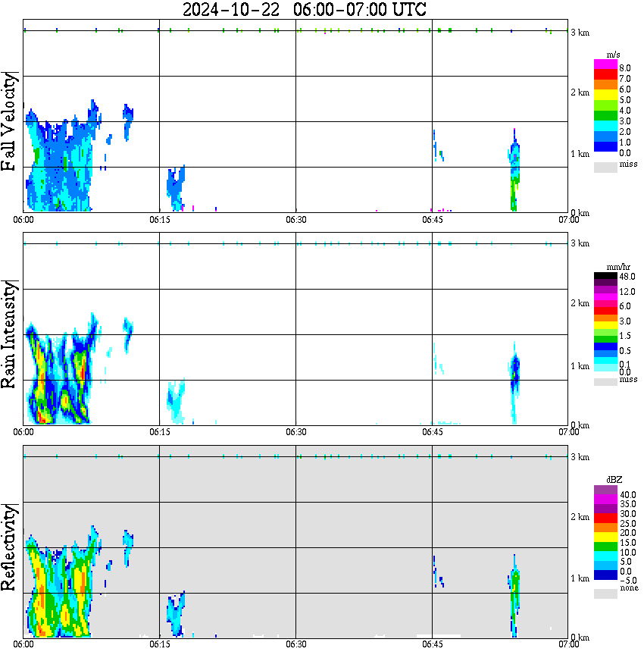This screenshot has width=644, height=658.
Task: Click '06:45' under the Fall Velocity panel
Action: [x=432, y=220]
